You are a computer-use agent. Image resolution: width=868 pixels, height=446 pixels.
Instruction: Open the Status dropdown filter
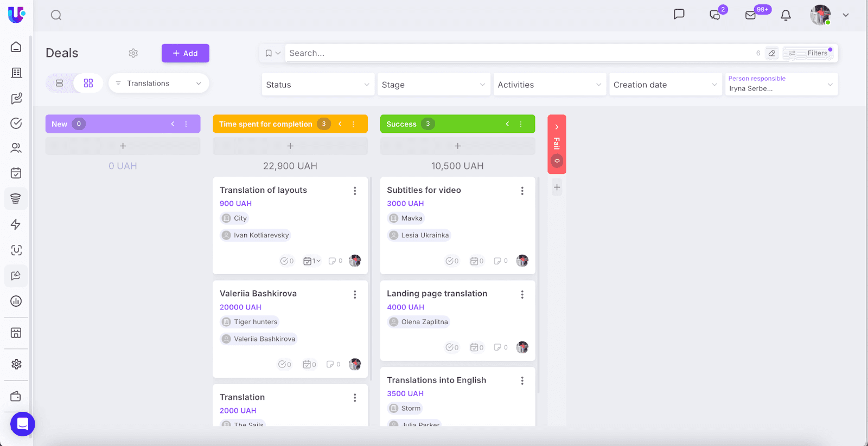[x=317, y=85]
